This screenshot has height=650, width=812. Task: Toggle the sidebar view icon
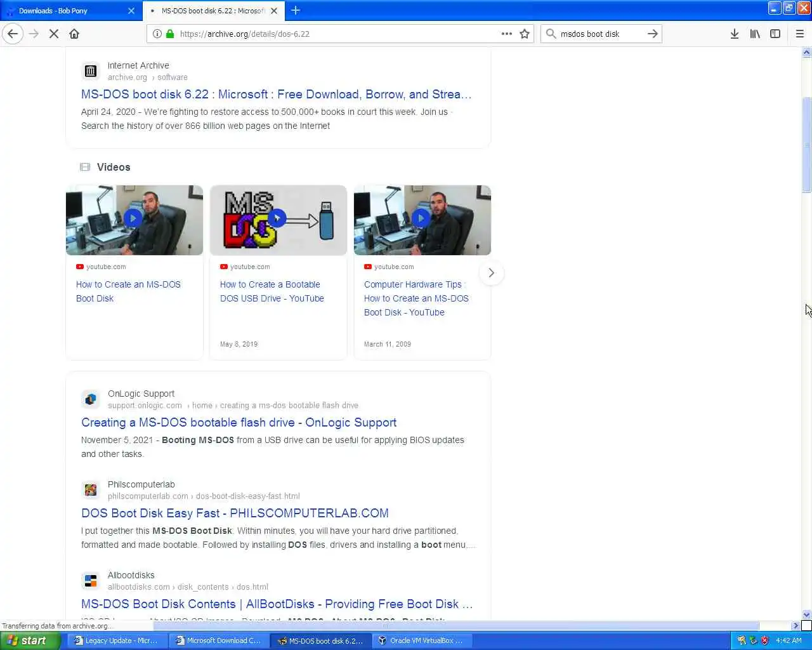pos(775,34)
